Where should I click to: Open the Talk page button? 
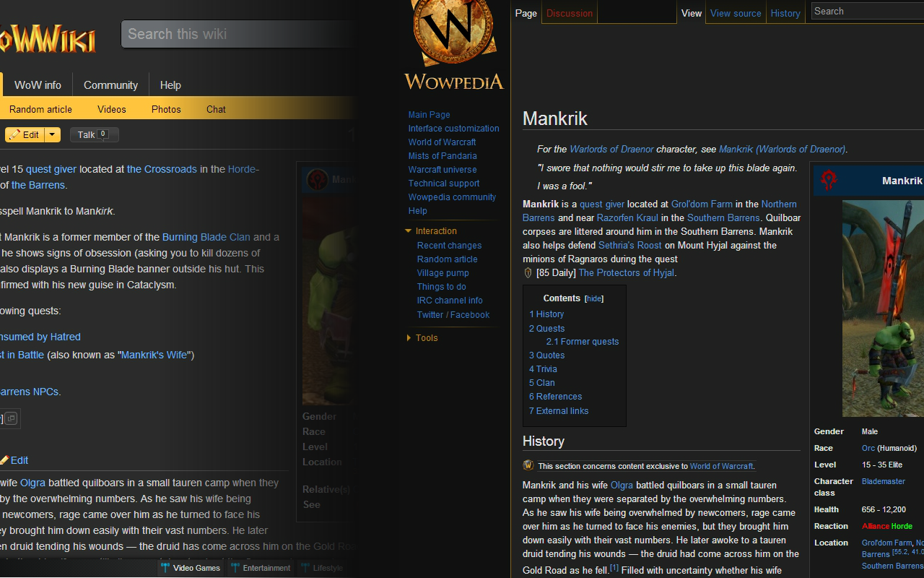tap(94, 135)
